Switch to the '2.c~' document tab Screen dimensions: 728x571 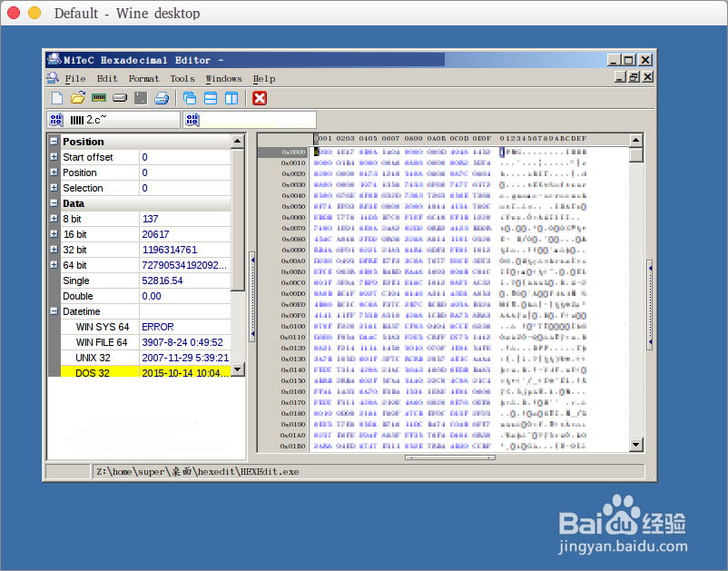113,120
